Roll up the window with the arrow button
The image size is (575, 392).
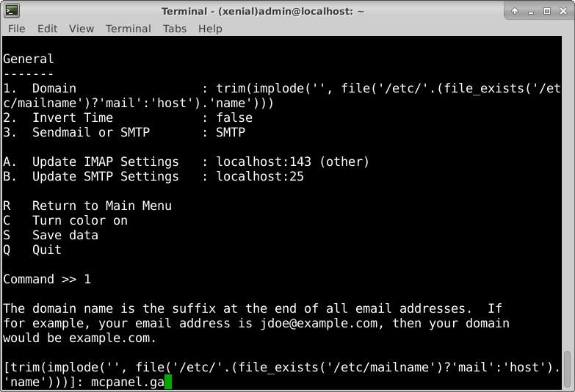[515, 10]
